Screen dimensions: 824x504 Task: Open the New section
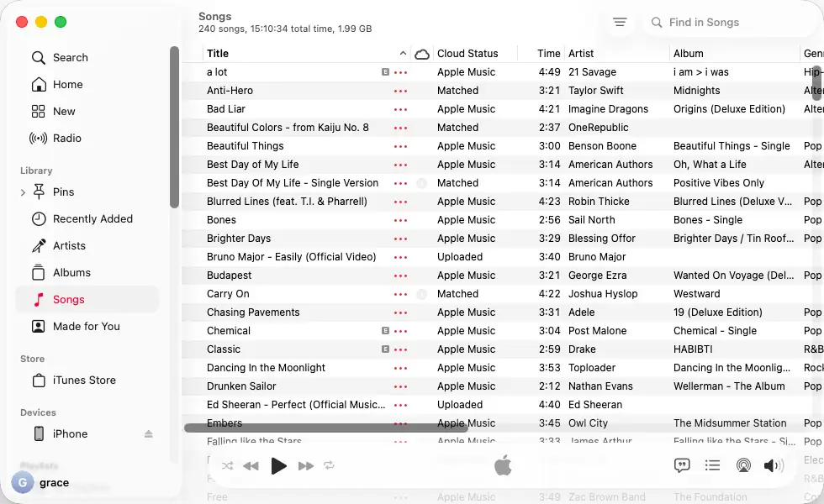pos(64,111)
